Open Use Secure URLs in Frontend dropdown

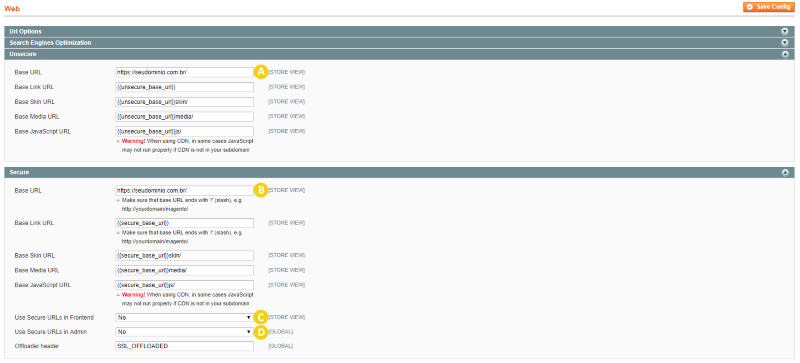pos(185,317)
